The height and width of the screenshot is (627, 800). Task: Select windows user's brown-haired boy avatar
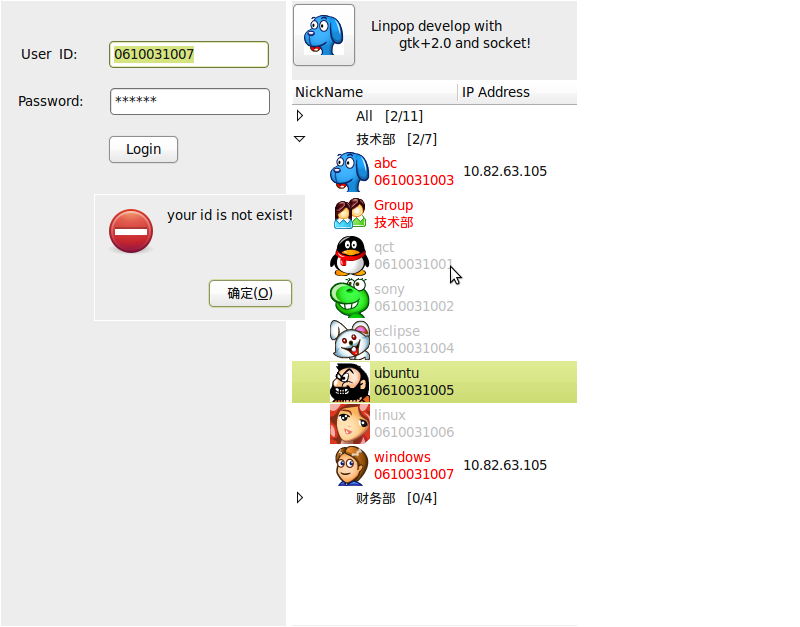click(x=351, y=465)
